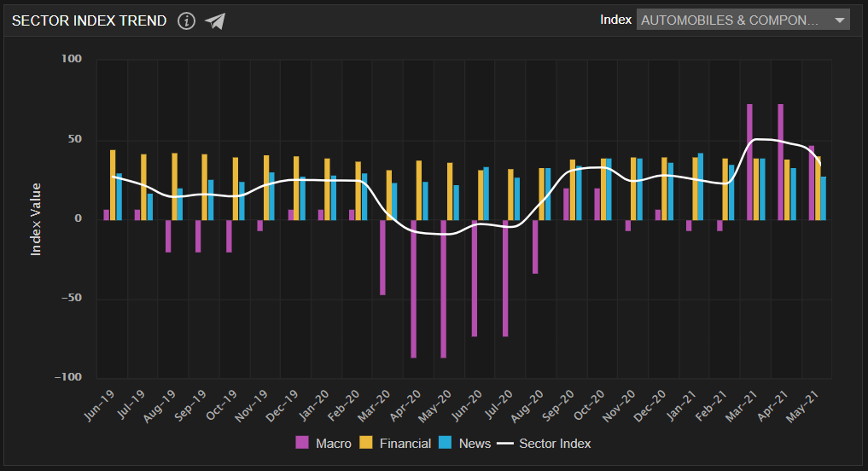The image size is (868, 471).
Task: Click the purple Macro bar for Apr-21
Action: 780,161
